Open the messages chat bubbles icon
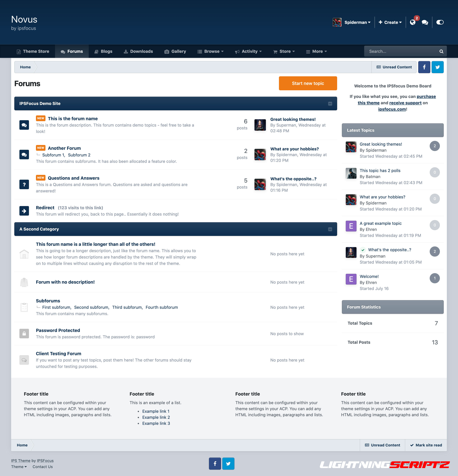 tap(425, 22)
